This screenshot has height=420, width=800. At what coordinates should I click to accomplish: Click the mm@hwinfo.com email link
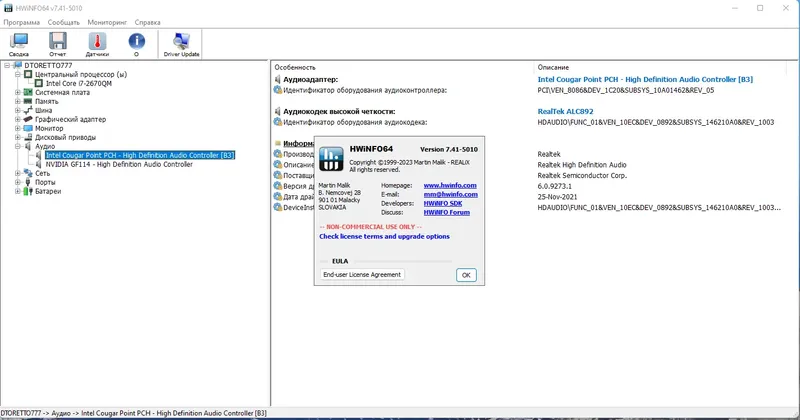pos(451,194)
